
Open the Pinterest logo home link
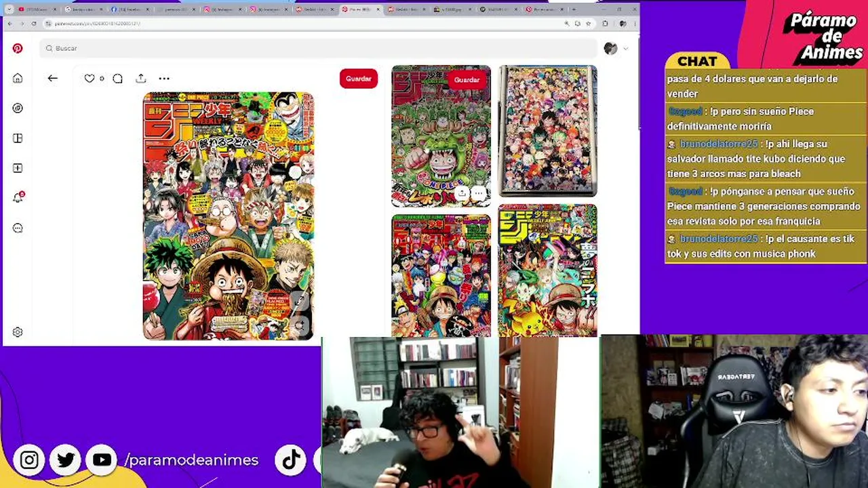tap(18, 49)
